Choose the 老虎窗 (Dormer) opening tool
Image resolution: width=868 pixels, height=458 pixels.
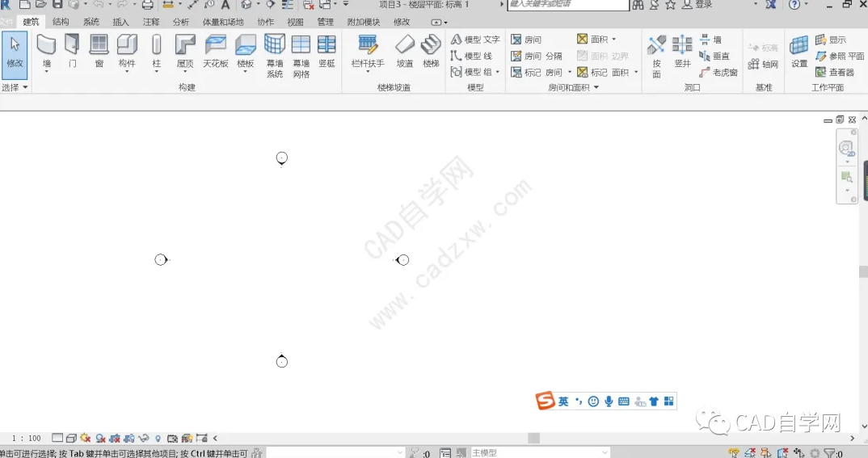tap(718, 73)
